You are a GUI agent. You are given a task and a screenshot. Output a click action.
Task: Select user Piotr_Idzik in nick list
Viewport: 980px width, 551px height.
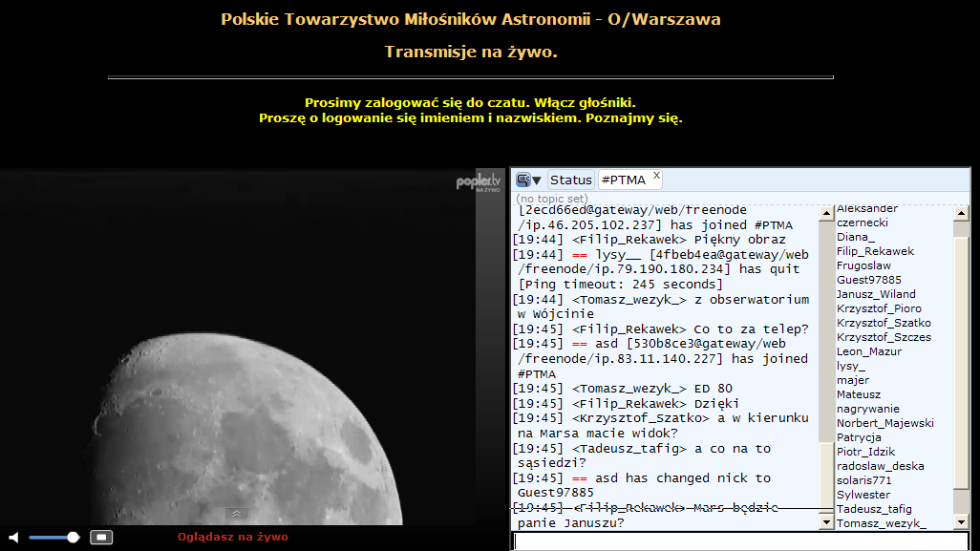[x=865, y=453]
